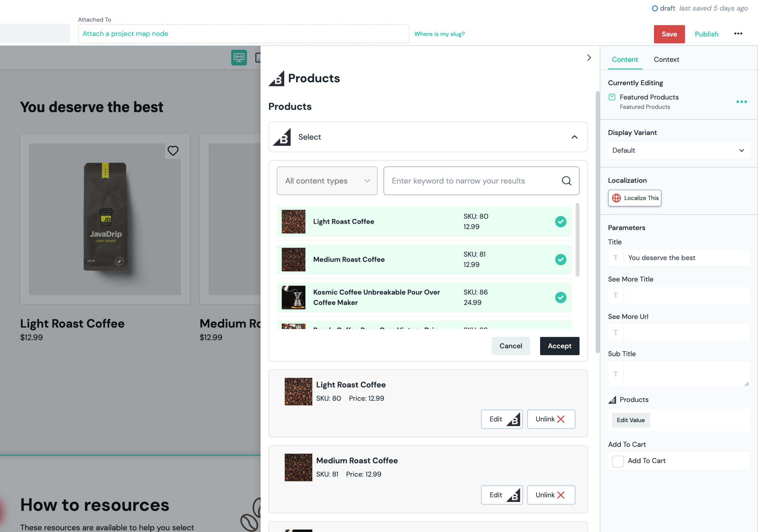
Task: Click 'last saved 5 days ago' status text
Action: (x=713, y=8)
